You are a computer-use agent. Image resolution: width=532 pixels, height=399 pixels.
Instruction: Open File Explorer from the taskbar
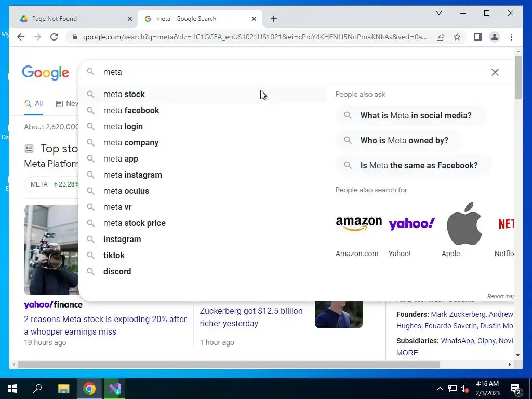[63, 389]
